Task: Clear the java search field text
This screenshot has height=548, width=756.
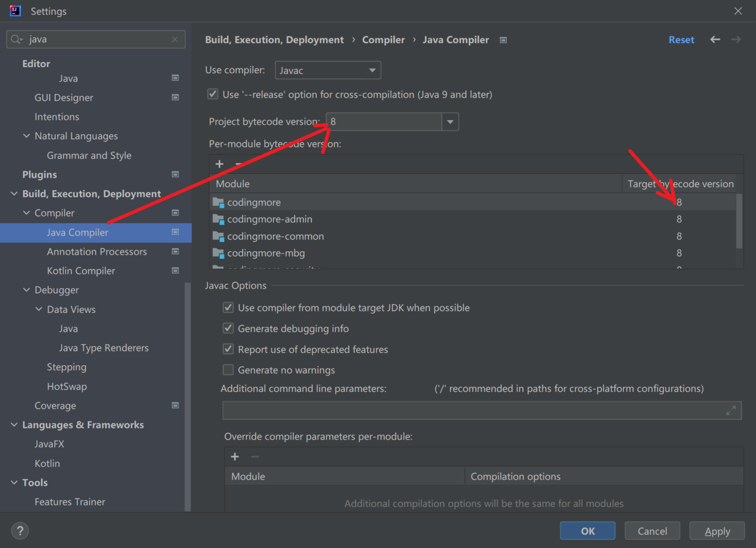Action: pos(175,40)
